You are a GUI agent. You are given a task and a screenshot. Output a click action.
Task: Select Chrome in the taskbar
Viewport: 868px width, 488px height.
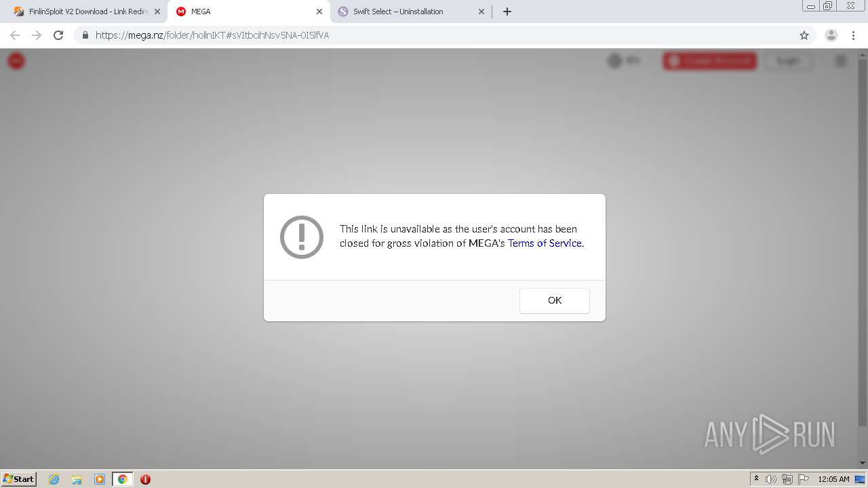pos(122,479)
